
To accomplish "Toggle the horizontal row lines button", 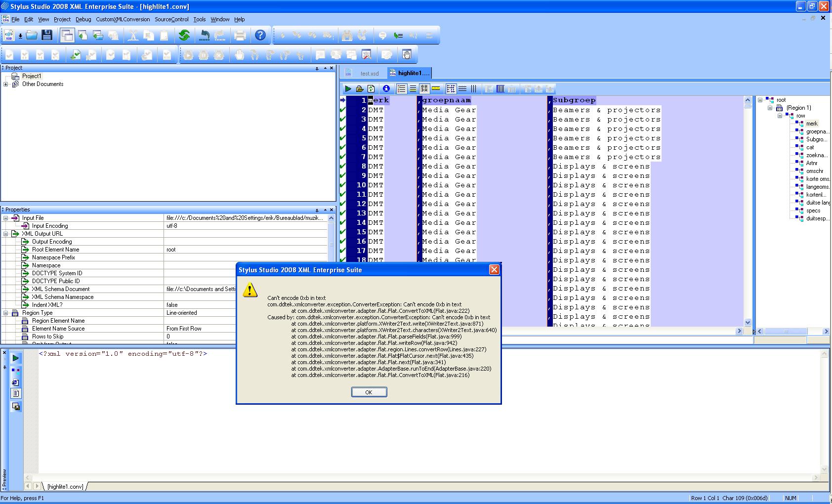I will 462,89.
